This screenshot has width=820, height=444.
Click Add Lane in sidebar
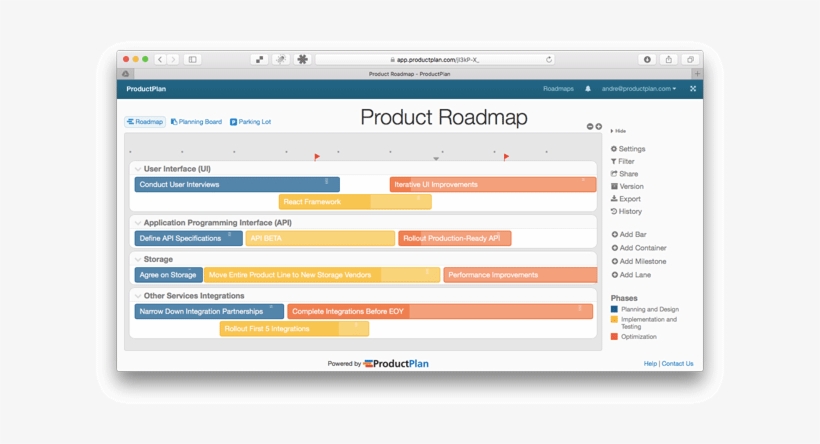pyautogui.click(x=631, y=275)
